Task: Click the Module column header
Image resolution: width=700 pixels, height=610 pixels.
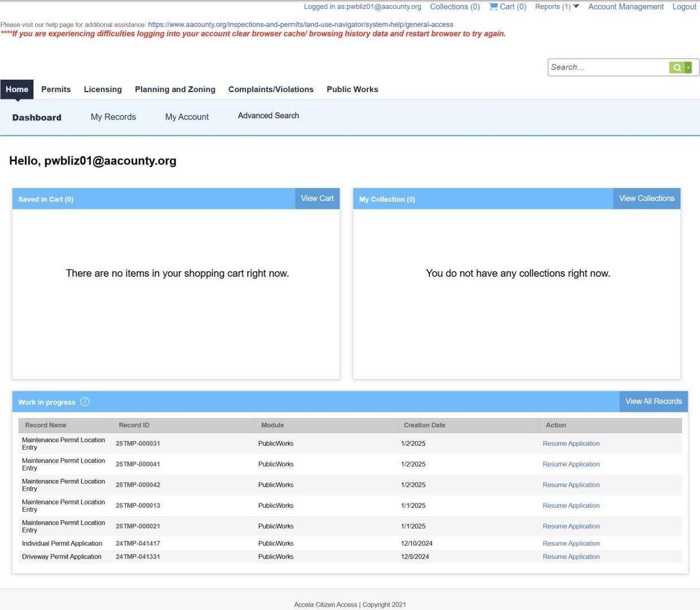Action: pos(273,425)
